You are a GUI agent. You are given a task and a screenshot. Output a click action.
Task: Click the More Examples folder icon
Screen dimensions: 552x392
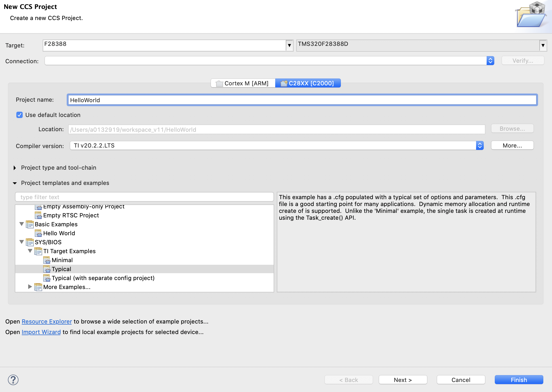pos(38,287)
